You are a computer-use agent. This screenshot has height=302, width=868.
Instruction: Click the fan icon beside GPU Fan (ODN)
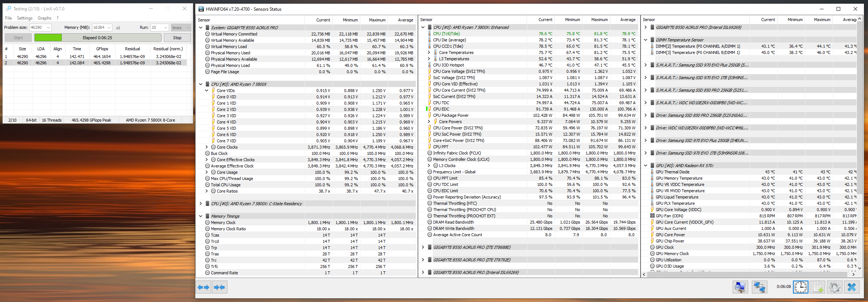click(652, 216)
